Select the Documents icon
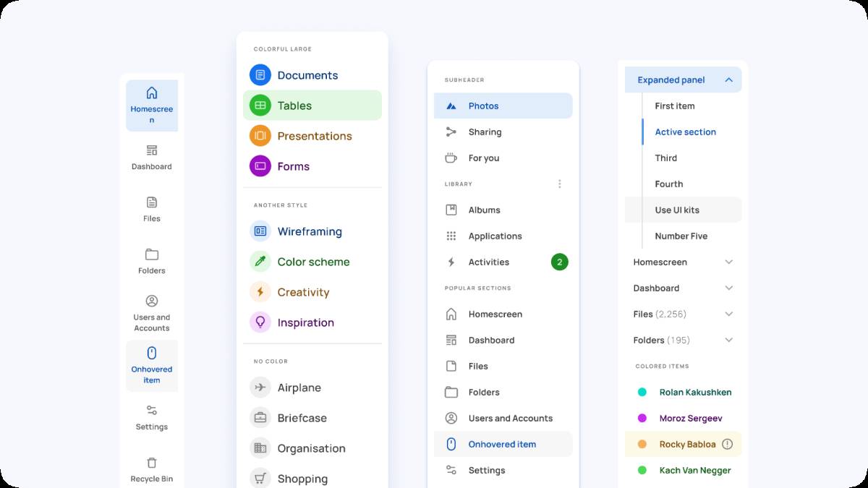868x488 pixels. (260, 75)
